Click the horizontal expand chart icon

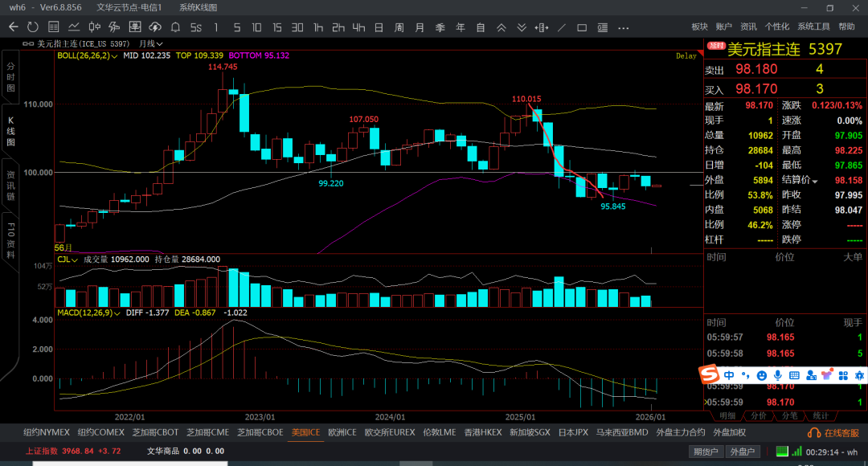tap(542, 27)
